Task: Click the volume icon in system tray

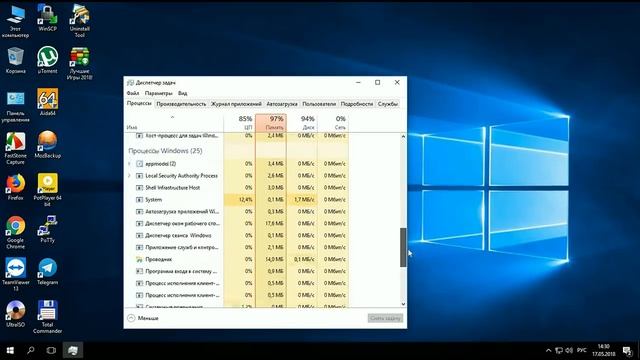Action: coord(569,350)
